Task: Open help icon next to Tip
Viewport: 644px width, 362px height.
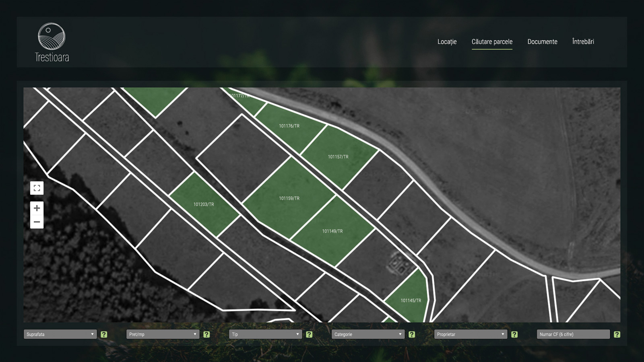Action: (x=309, y=334)
